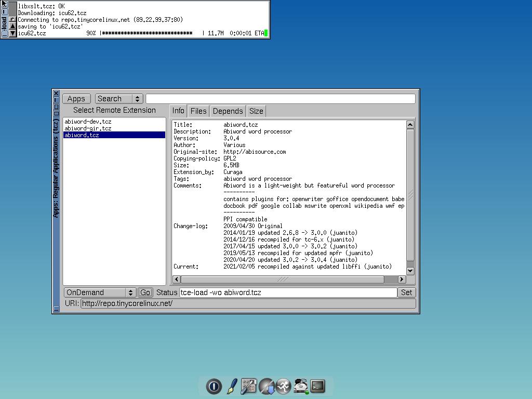
Task: Click the down arrow in the download terminal
Action: (12, 33)
